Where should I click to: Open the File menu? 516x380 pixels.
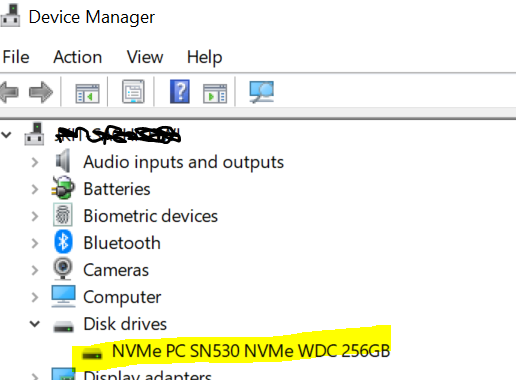[x=16, y=57]
